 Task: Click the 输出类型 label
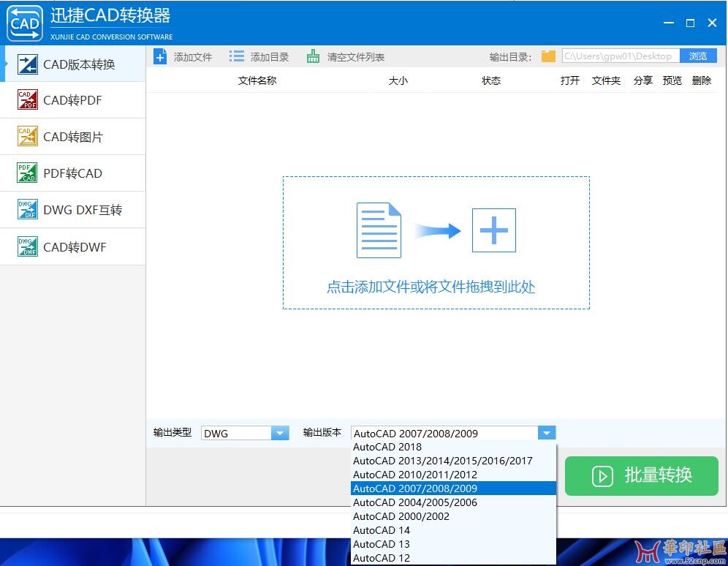tap(172, 432)
